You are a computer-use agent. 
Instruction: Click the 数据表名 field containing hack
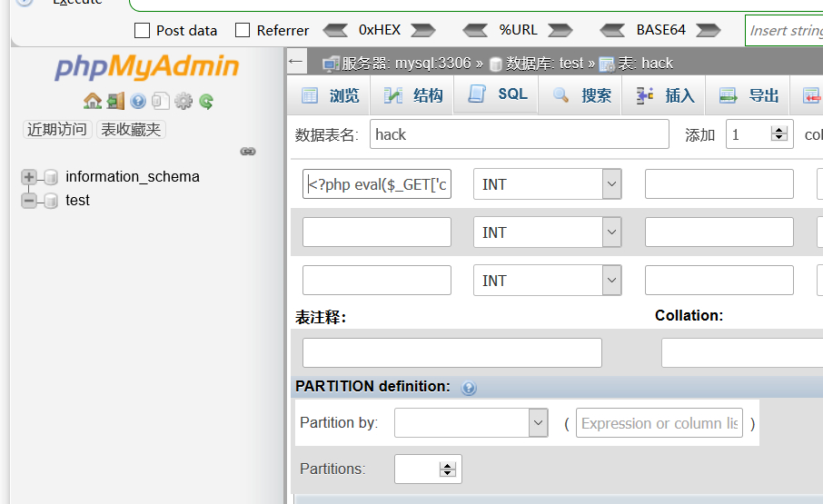pos(519,134)
